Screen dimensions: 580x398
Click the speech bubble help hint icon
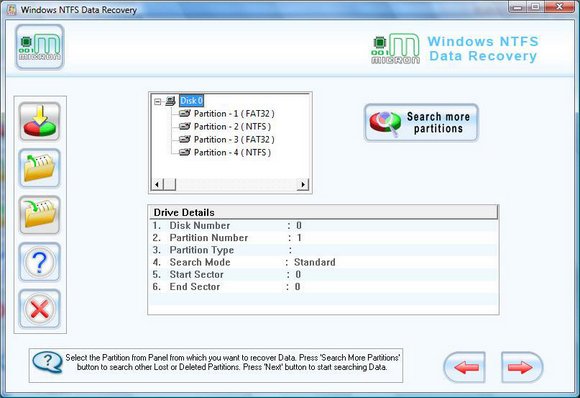click(x=47, y=362)
